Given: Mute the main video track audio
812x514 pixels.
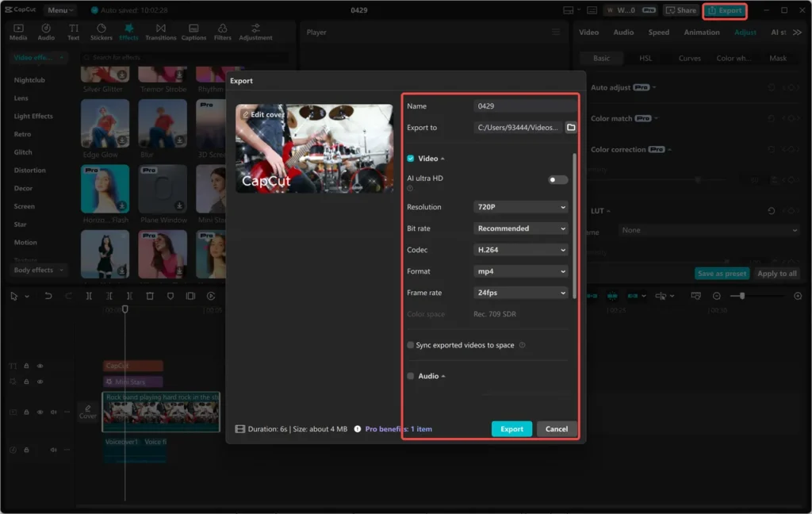Looking at the screenshot, I should 53,412.
